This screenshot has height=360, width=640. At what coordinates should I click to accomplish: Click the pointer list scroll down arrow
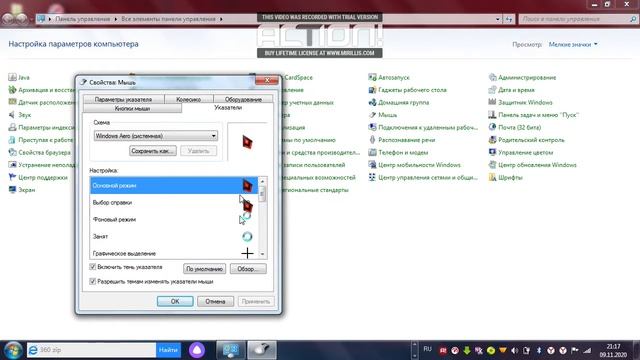tap(262, 254)
